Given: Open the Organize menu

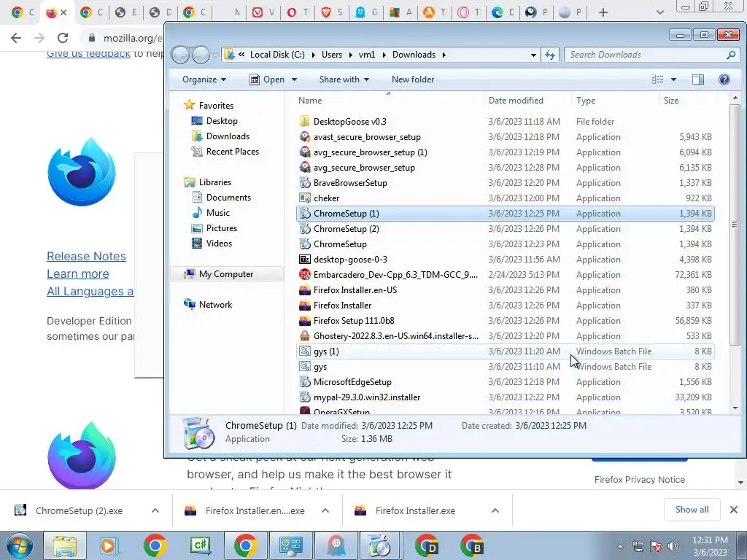Looking at the screenshot, I should tap(204, 79).
